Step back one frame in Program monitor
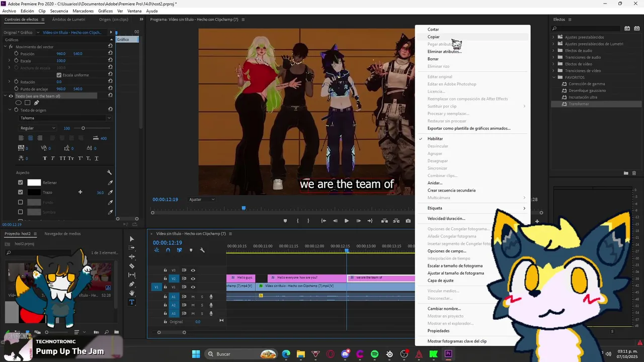The height and width of the screenshot is (362, 644). coord(335,221)
